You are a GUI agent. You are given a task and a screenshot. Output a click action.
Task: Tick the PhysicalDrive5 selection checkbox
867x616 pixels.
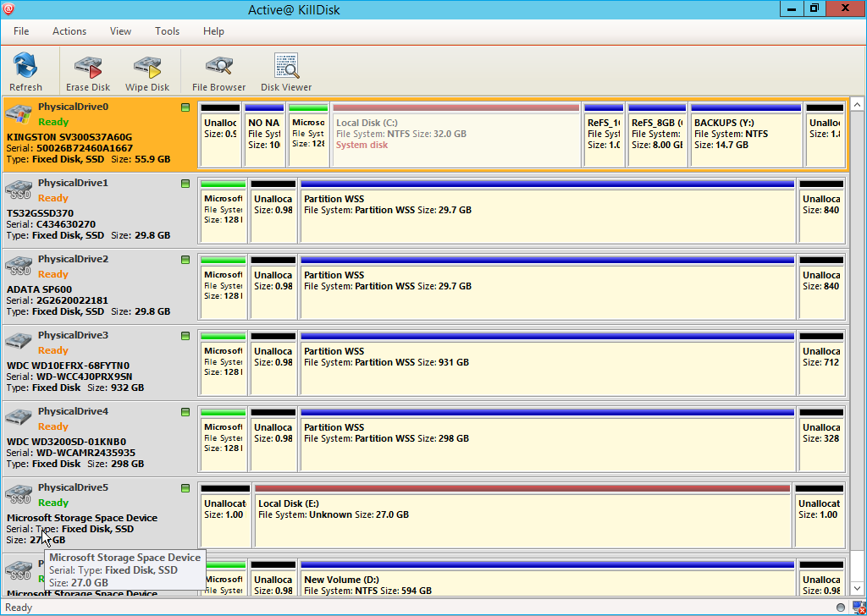pyautogui.click(x=185, y=488)
